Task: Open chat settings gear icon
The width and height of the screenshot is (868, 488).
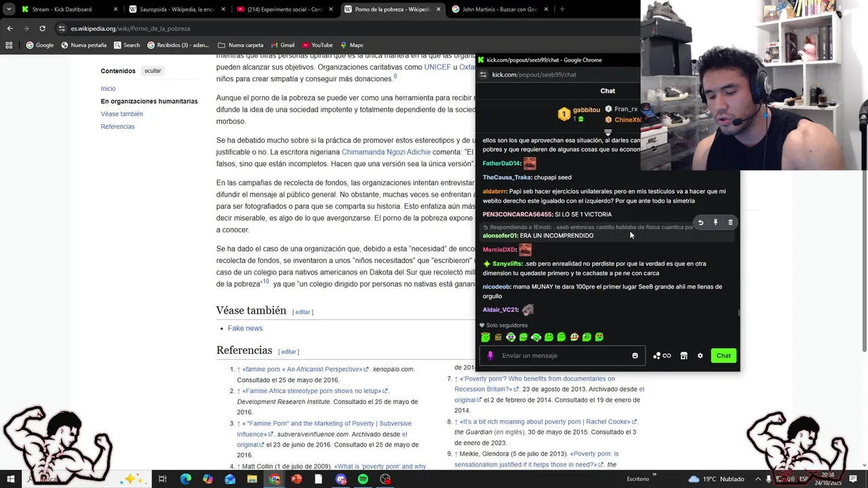Action: [701, 356]
